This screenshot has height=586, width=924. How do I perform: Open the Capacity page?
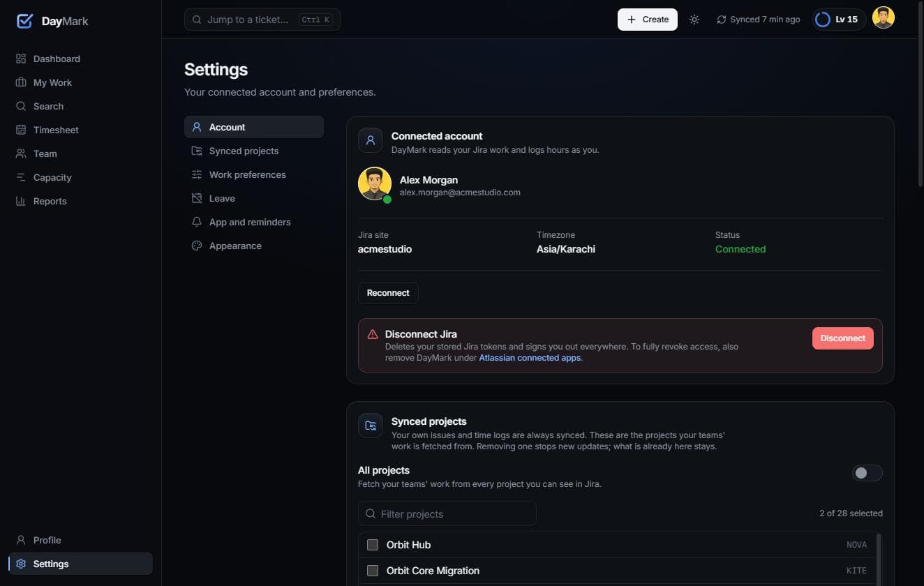coord(80,177)
